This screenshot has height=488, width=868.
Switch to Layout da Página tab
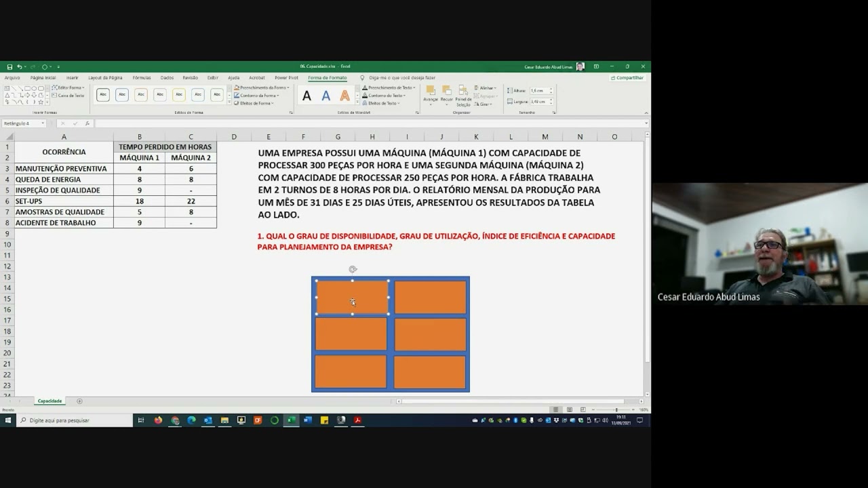(x=105, y=78)
